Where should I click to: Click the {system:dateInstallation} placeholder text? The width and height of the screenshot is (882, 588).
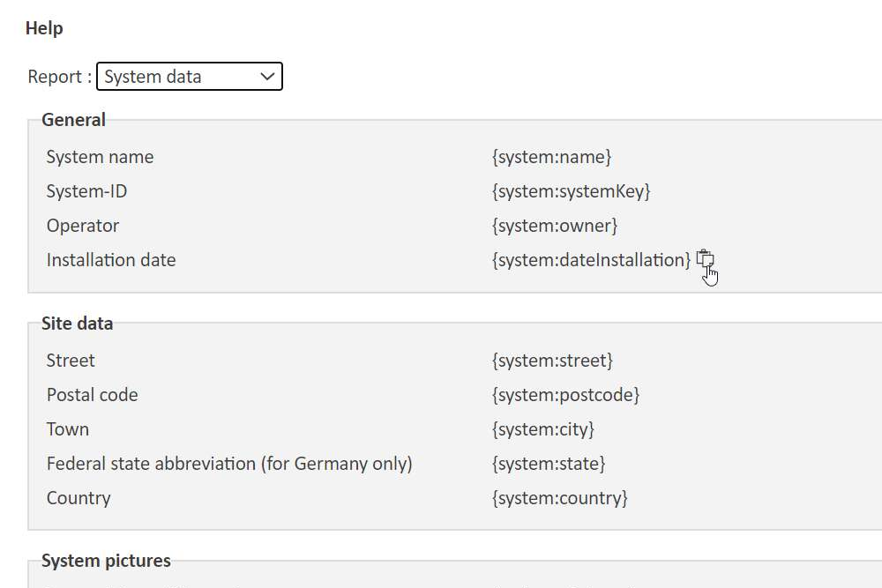click(x=591, y=260)
